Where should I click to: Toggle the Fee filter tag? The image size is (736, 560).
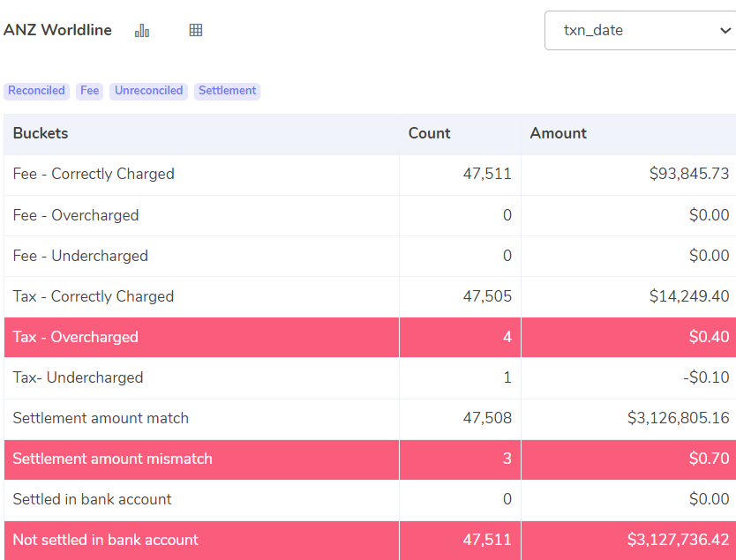90,91
